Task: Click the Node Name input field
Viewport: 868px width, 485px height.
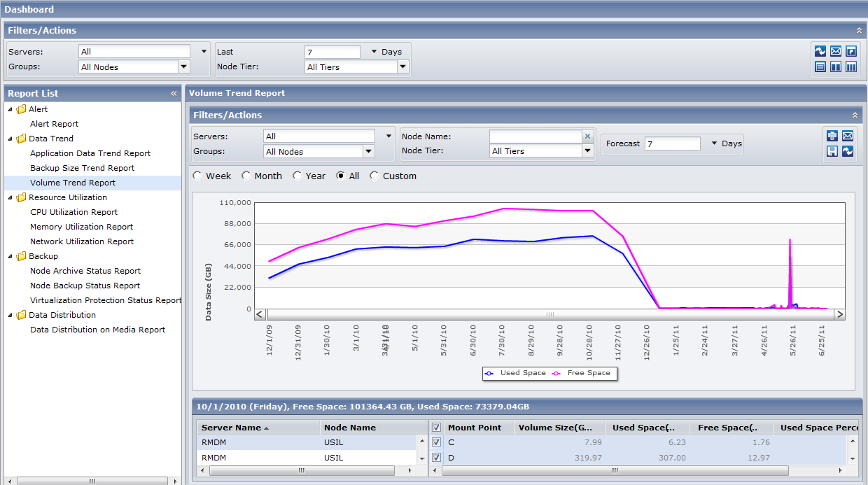Action: coord(535,136)
